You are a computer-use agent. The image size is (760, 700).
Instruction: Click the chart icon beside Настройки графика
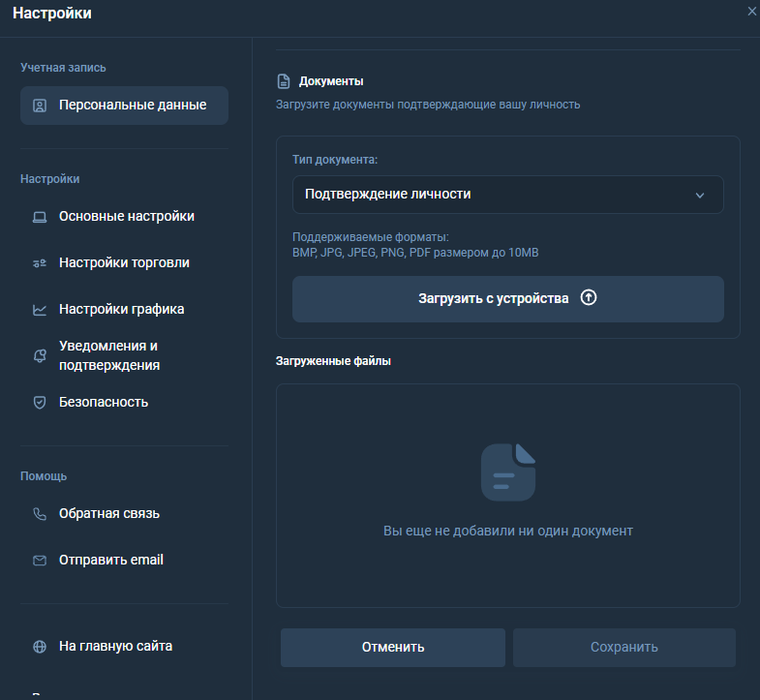[x=40, y=310]
